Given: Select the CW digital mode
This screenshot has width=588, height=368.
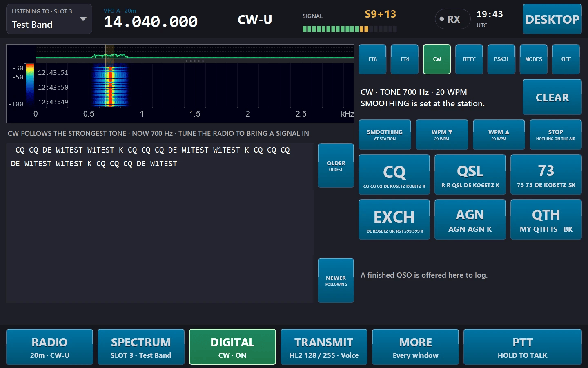Looking at the screenshot, I should point(437,59).
